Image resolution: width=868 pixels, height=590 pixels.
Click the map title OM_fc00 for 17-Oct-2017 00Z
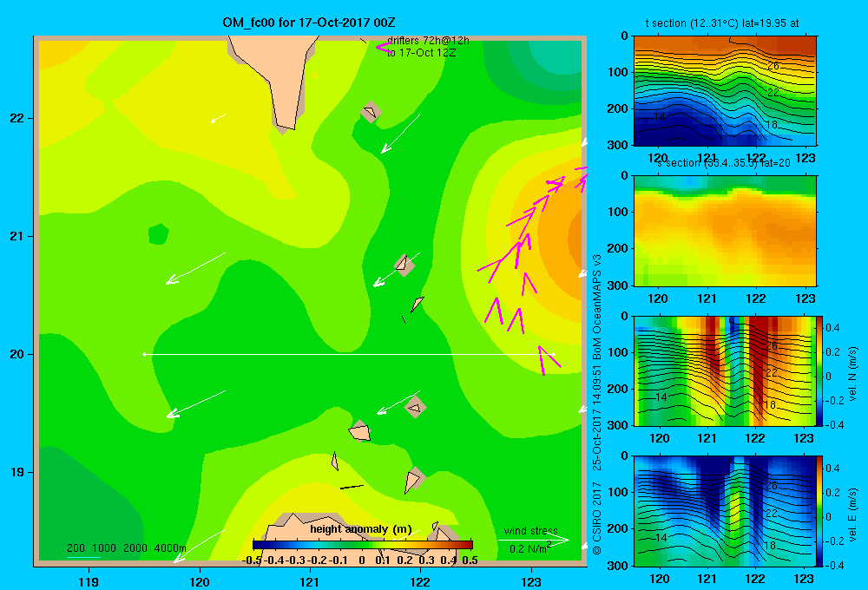coord(308,23)
